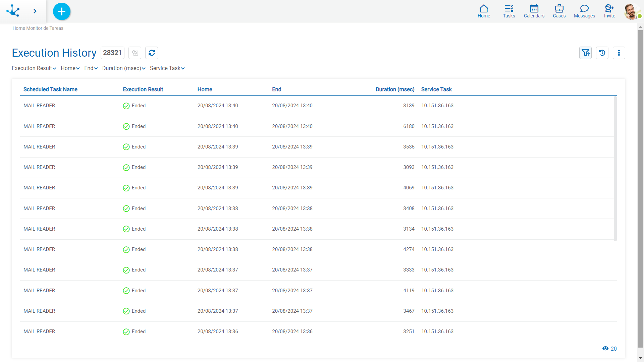Expand the sidebar with the arrow next to the logo
This screenshot has height=362, width=644.
(35, 11)
